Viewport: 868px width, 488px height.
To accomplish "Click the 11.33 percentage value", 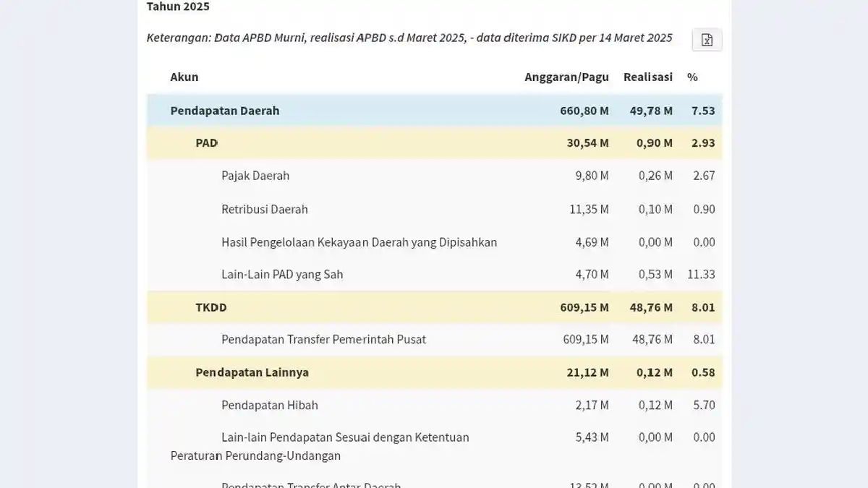I will pyautogui.click(x=701, y=275).
